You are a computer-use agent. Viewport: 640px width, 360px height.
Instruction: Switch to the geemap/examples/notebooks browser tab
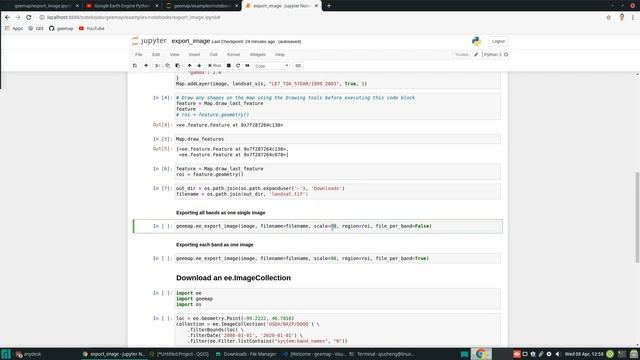tap(201, 6)
